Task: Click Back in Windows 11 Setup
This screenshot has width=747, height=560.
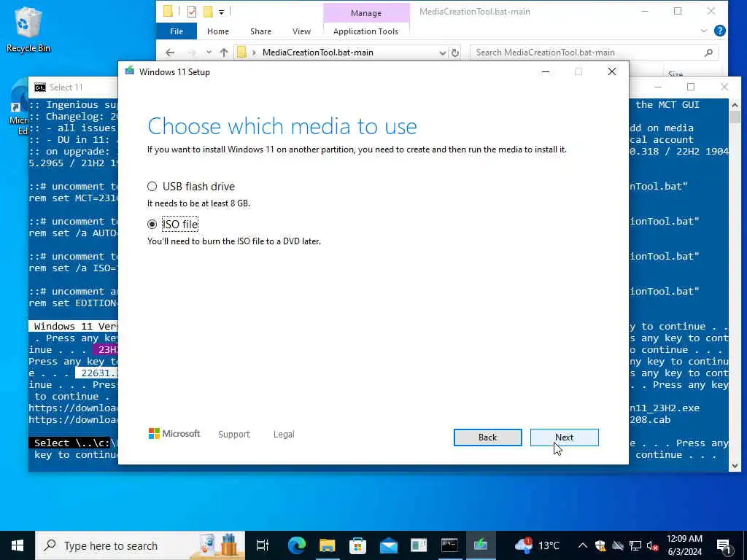Action: (487, 437)
